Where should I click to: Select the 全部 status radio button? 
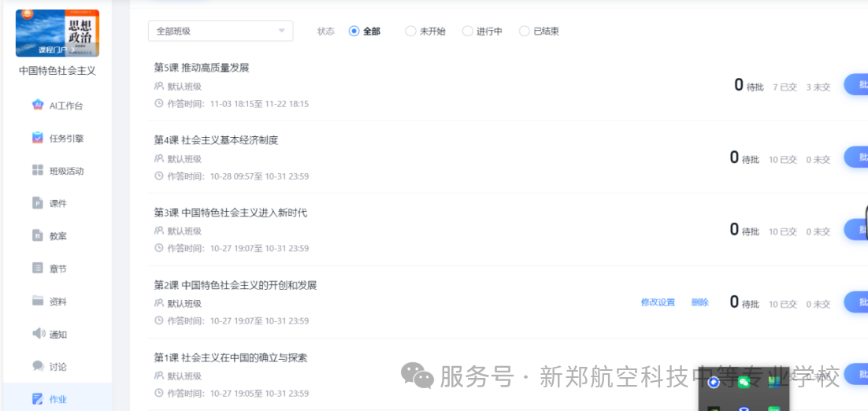[x=354, y=31]
